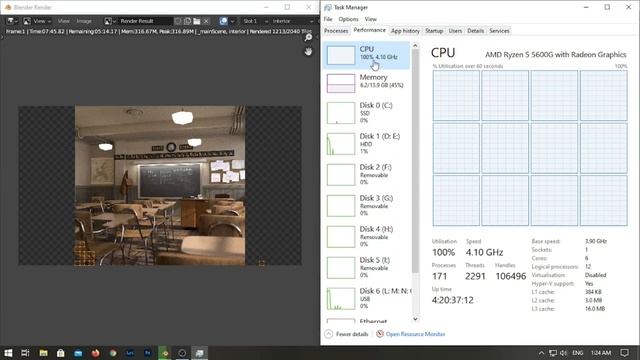The height and width of the screenshot is (360, 640).
Task: Collapse view with Fewer details
Action: (347, 334)
